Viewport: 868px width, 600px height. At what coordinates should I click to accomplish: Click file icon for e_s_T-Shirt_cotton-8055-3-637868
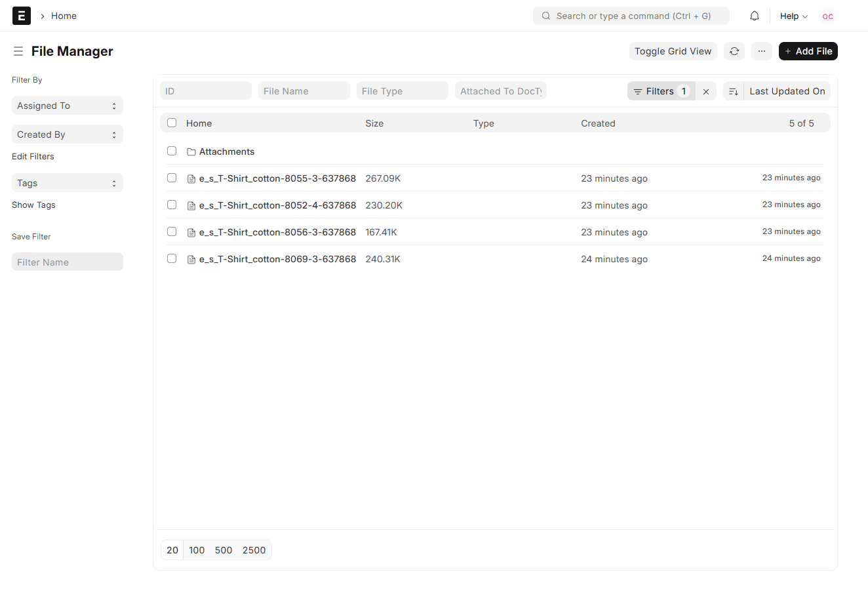pyautogui.click(x=191, y=178)
